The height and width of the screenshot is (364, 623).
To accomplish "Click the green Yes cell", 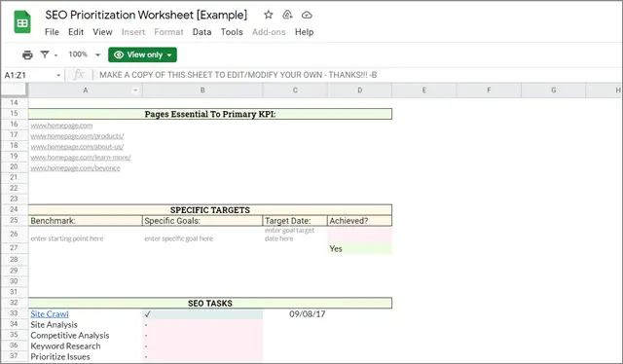I will pos(360,248).
